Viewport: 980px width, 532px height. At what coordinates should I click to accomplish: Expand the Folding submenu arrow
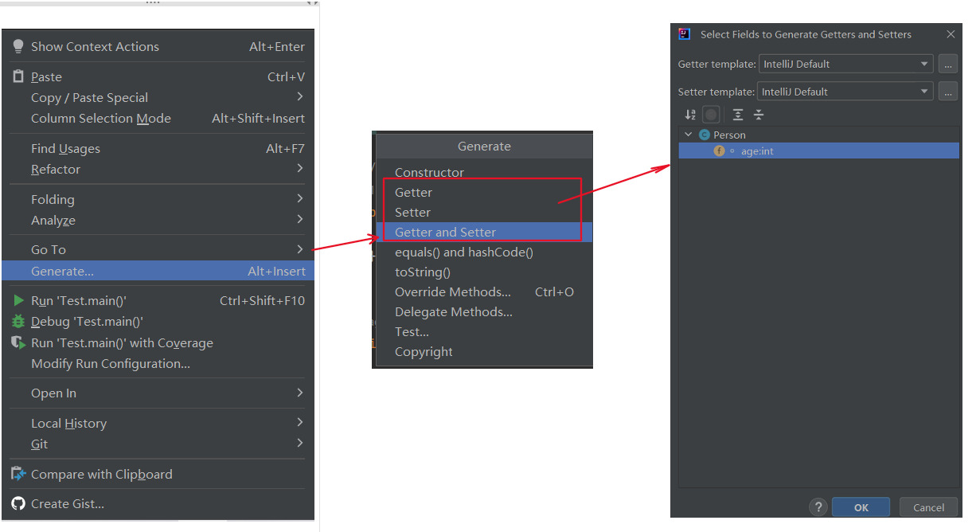(x=300, y=198)
